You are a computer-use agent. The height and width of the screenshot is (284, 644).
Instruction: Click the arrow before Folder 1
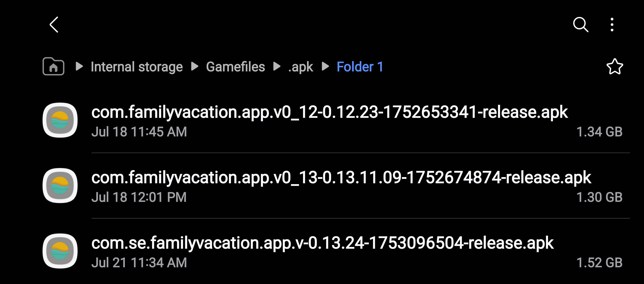coord(325,66)
